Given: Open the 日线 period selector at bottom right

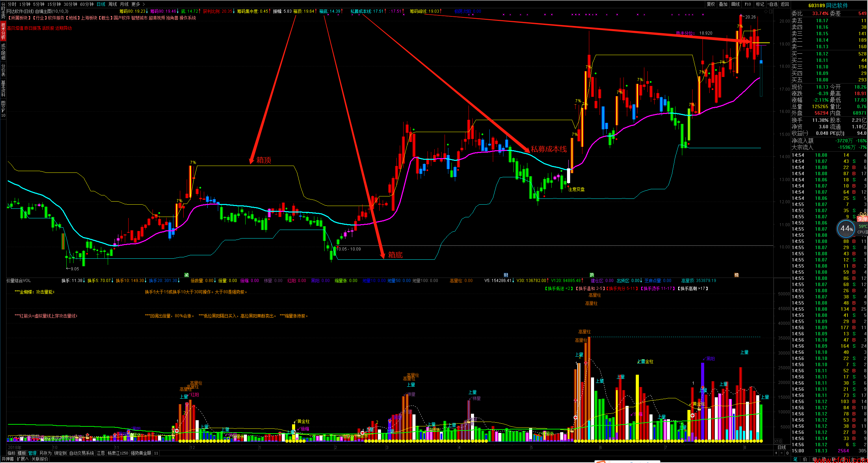Looking at the screenshot, I should [x=782, y=447].
